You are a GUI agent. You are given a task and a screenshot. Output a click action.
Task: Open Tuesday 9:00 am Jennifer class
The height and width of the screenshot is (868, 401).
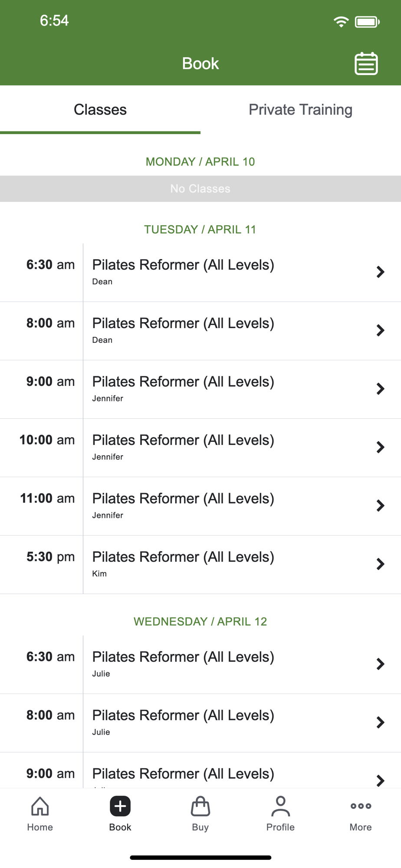coord(200,389)
